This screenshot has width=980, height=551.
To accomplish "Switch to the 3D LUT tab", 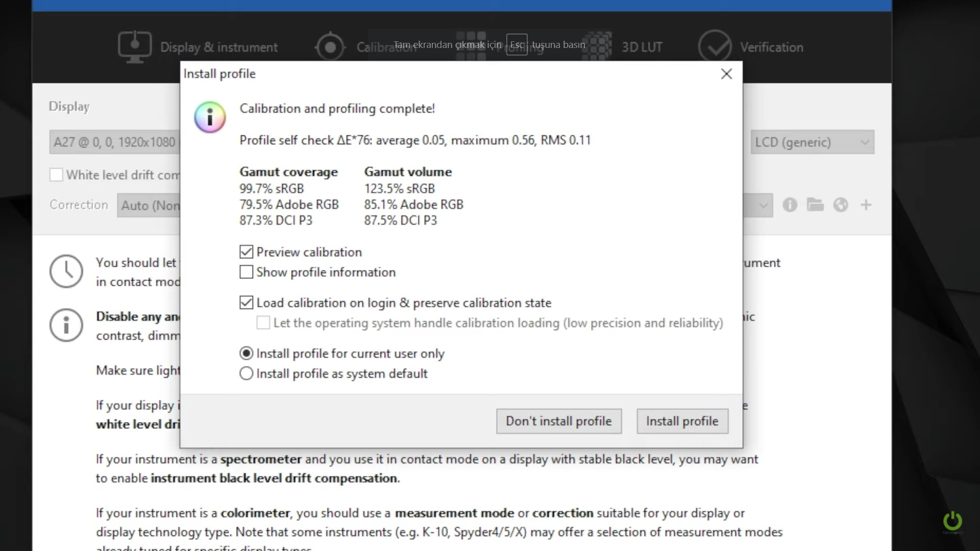I will tap(642, 47).
